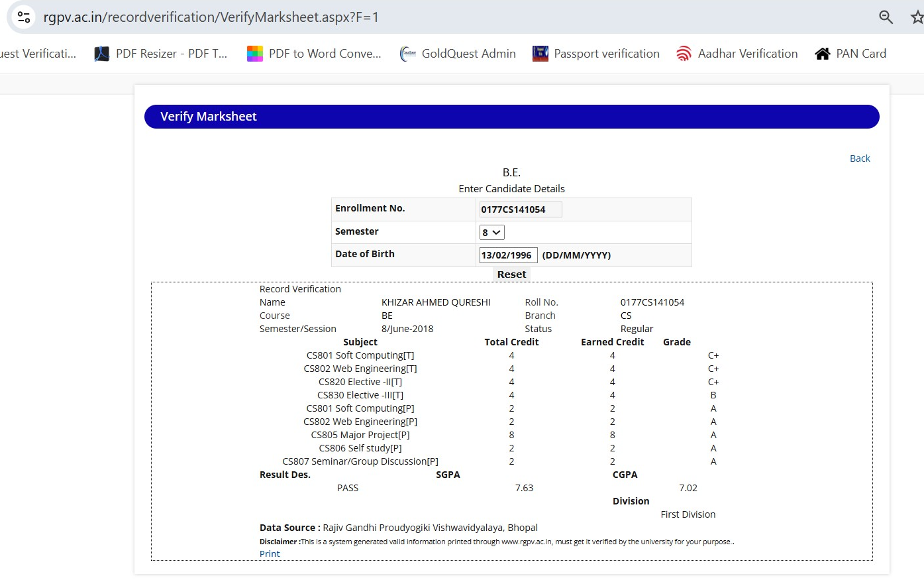The width and height of the screenshot is (924, 584).
Task: Click the Date of Birth input field
Action: (507, 255)
